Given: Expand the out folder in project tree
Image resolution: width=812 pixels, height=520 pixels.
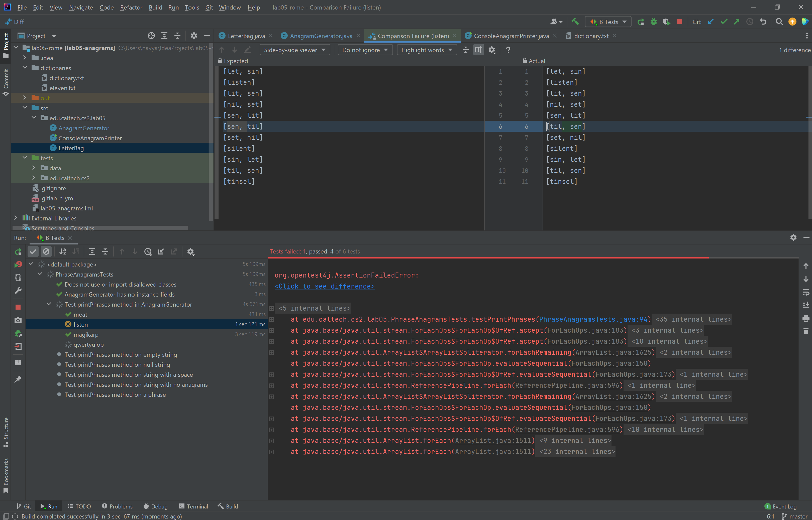Looking at the screenshot, I should pyautogui.click(x=25, y=98).
